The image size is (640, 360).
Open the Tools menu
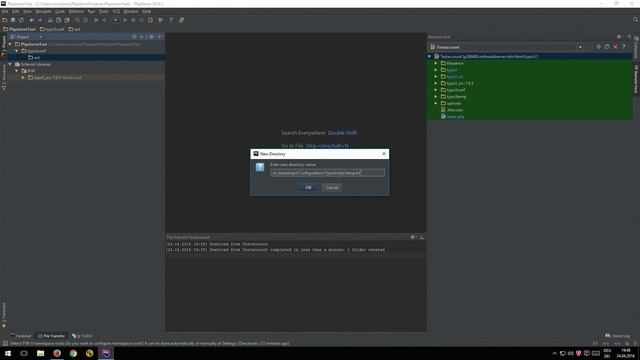pos(104,11)
